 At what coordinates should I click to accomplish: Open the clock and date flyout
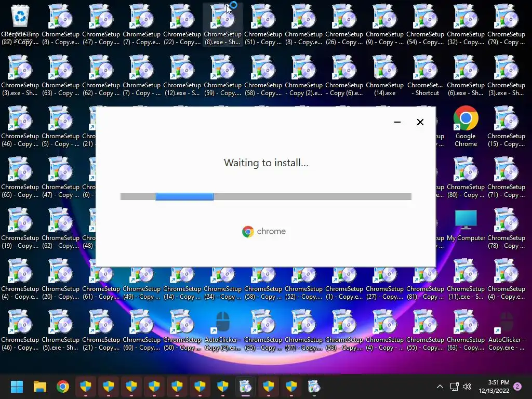coord(494,387)
